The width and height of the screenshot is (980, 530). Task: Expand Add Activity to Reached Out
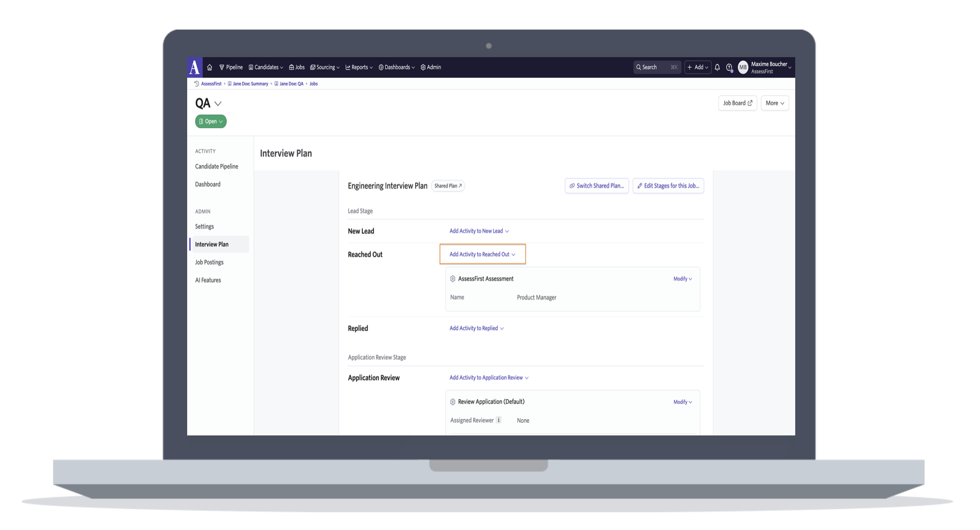(482, 254)
